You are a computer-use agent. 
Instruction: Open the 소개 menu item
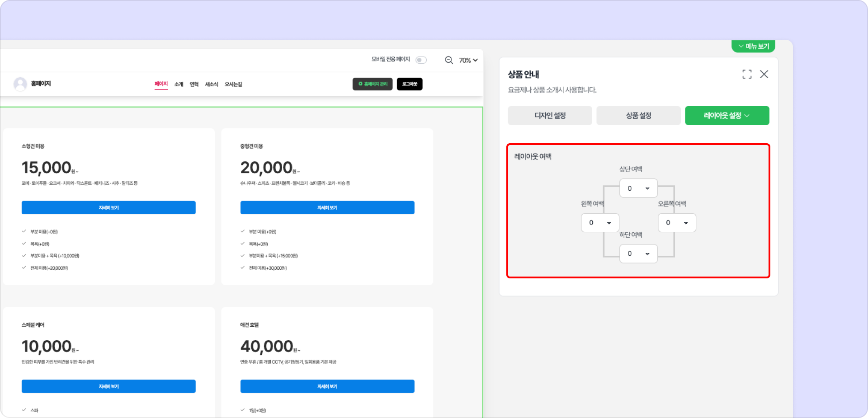coord(179,85)
